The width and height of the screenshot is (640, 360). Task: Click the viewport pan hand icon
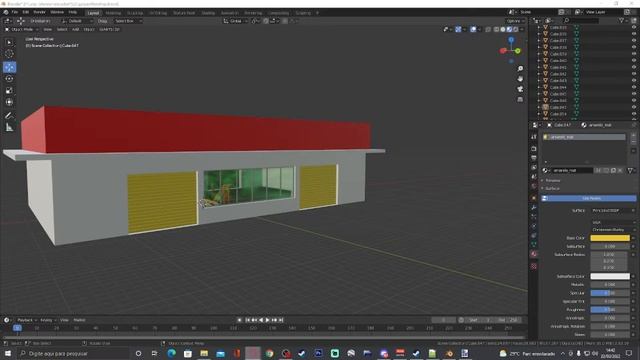coord(520,78)
